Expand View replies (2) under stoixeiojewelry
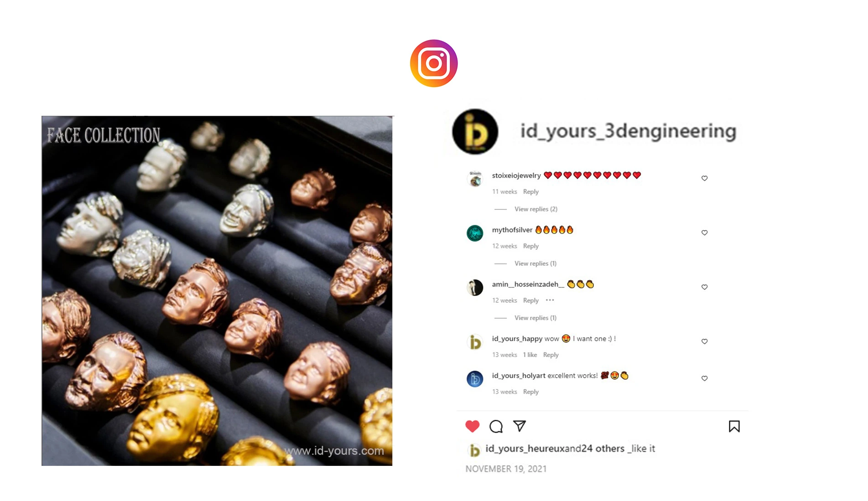868x501 pixels. 535,209
